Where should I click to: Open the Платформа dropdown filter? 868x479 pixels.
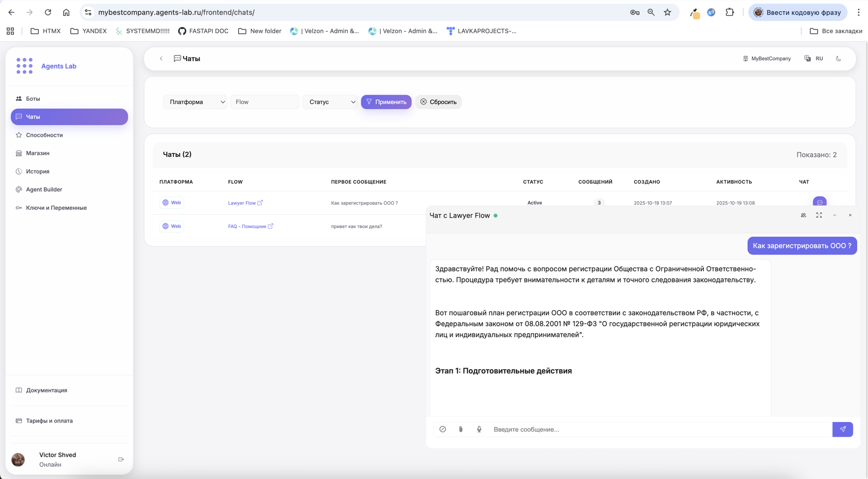pyautogui.click(x=195, y=102)
